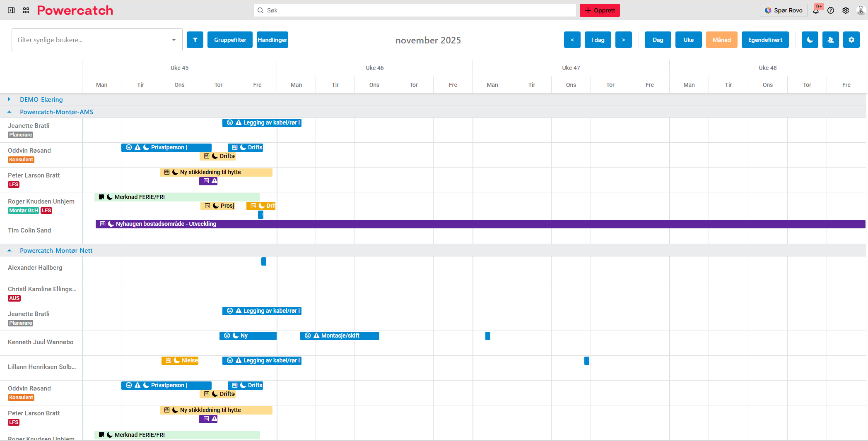The width and height of the screenshot is (868, 441).
Task: Expand the DEMO-Elæring group
Action: tap(9, 99)
